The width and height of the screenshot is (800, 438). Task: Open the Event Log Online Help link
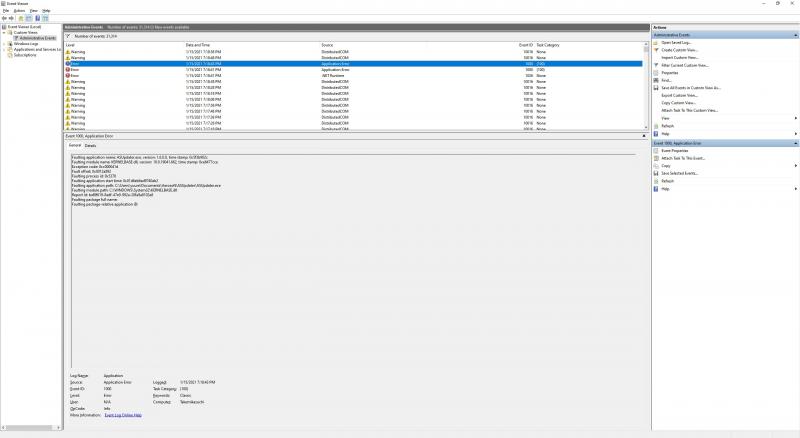[x=123, y=415]
